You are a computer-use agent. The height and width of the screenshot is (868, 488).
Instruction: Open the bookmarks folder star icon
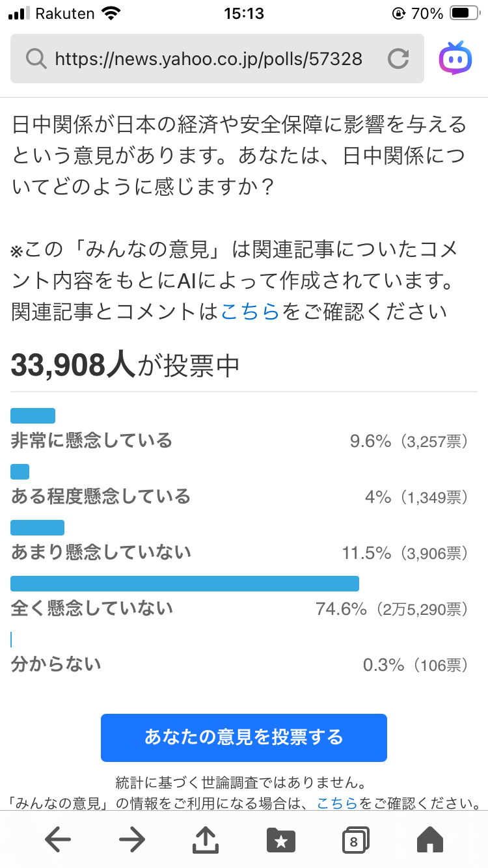(x=281, y=840)
